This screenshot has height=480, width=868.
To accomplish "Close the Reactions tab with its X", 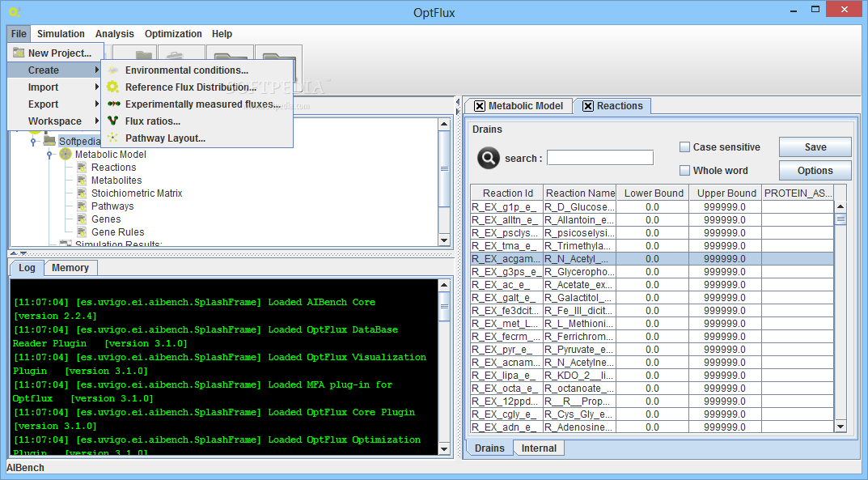I will [x=588, y=106].
